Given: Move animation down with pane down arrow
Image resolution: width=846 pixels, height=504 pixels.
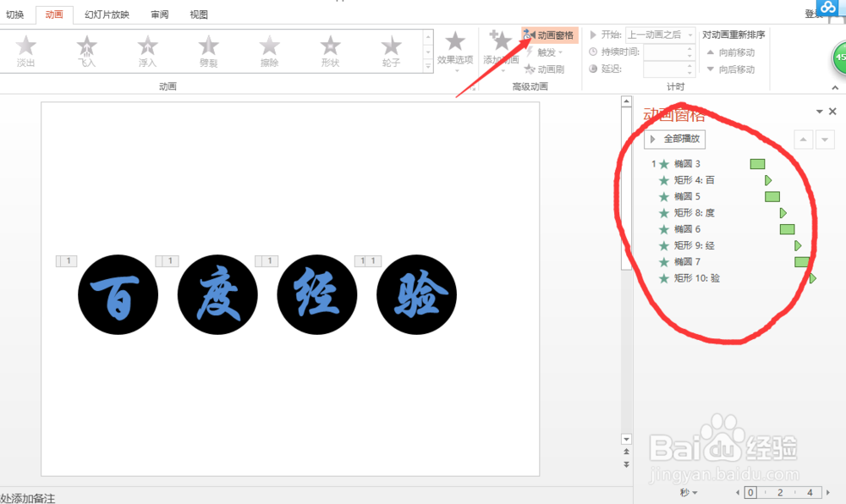Looking at the screenshot, I should point(824,140).
